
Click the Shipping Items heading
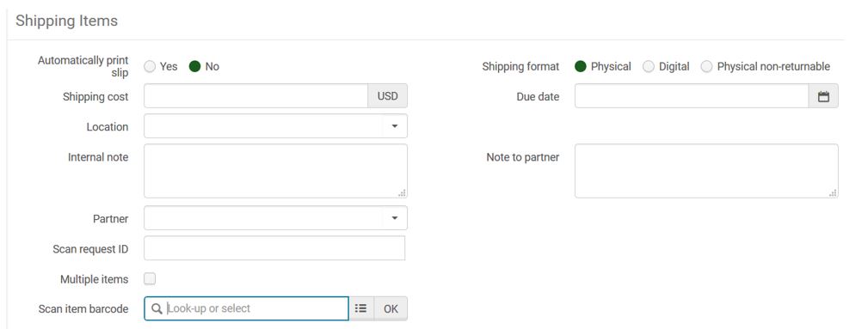[66, 21]
